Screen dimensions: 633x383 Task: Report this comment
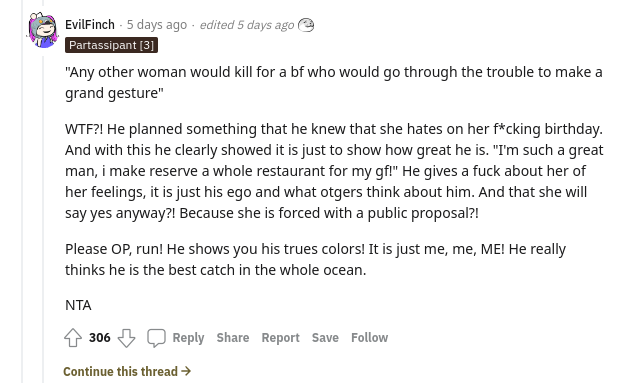click(x=281, y=338)
